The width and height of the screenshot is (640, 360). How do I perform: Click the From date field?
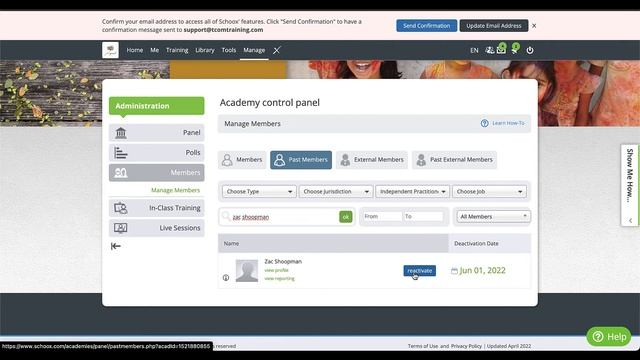(x=382, y=216)
